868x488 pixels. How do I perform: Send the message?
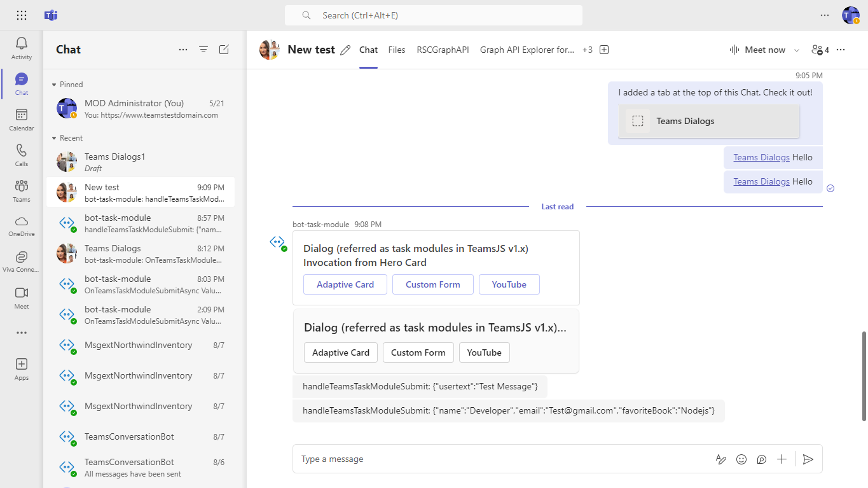pos(808,459)
